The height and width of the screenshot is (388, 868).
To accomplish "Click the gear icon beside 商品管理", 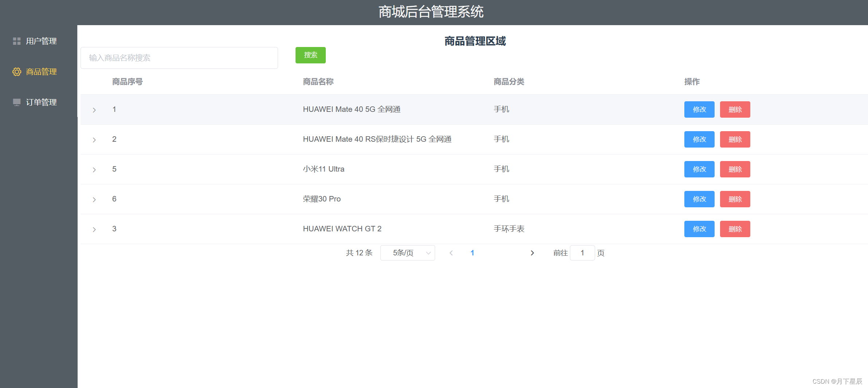I will 16,72.
